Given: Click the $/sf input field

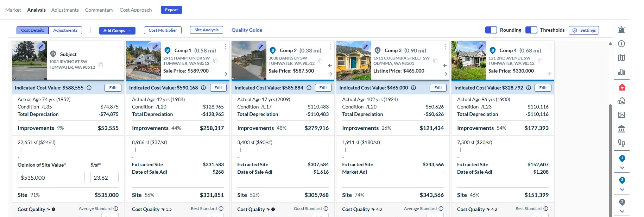Looking at the screenshot, I should click(x=105, y=178).
